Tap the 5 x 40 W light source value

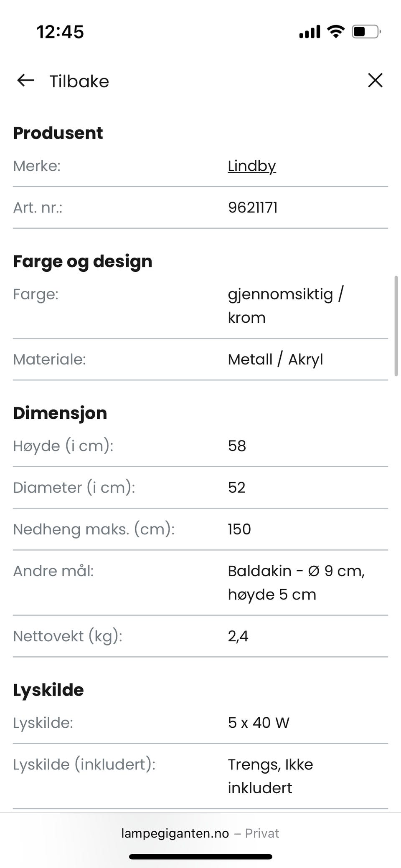259,723
